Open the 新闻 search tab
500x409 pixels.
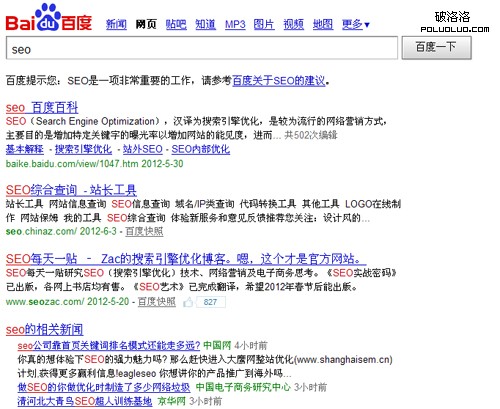point(116,24)
